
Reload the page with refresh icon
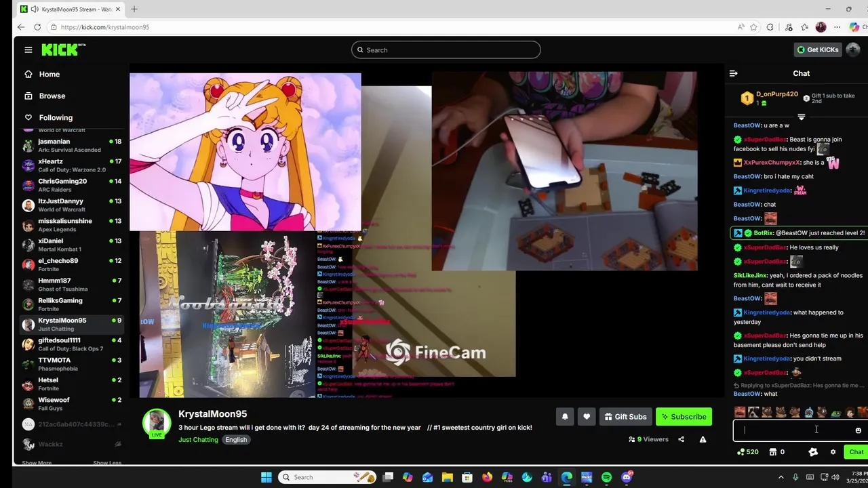coord(37,27)
